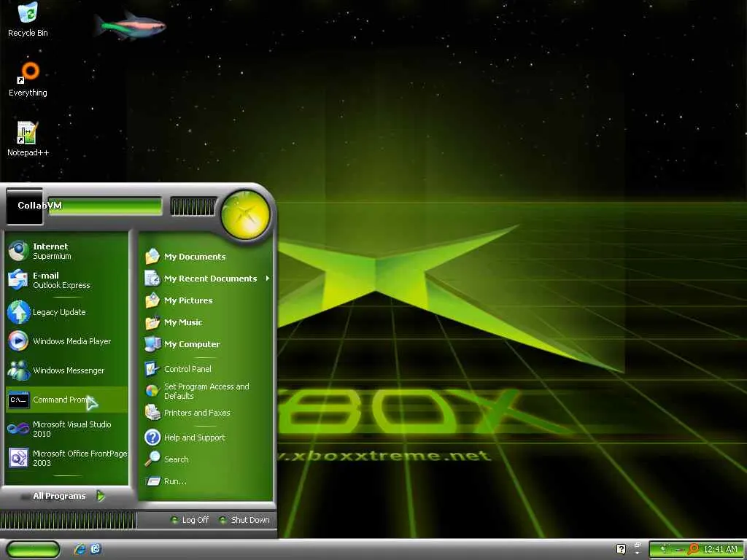747x560 pixels.
Task: Open Command Prompt from Start menu
Action: tap(66, 400)
